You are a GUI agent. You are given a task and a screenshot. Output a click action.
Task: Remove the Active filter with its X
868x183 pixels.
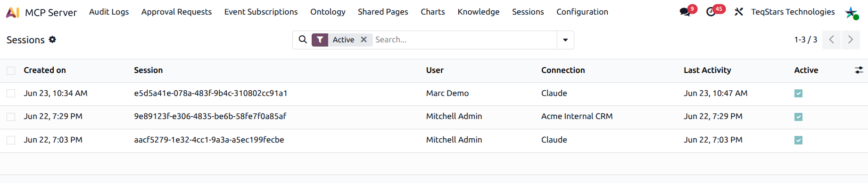(364, 40)
